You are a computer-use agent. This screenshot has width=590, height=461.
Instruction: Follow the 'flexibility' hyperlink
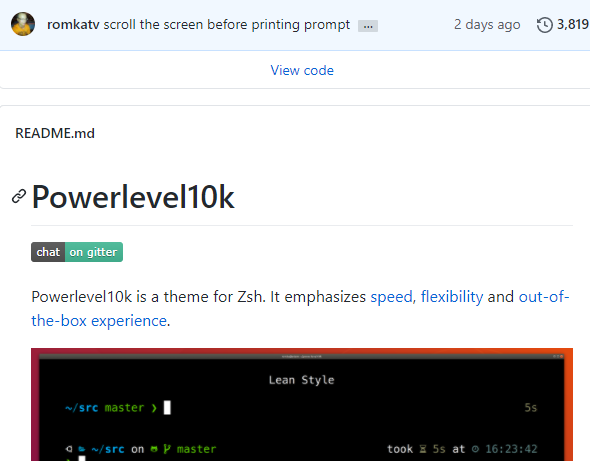click(x=452, y=297)
